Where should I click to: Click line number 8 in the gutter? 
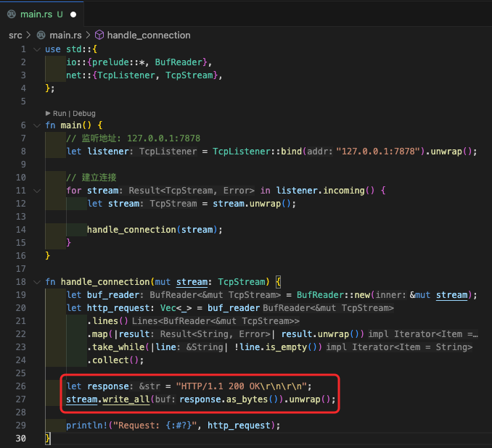coord(23,152)
